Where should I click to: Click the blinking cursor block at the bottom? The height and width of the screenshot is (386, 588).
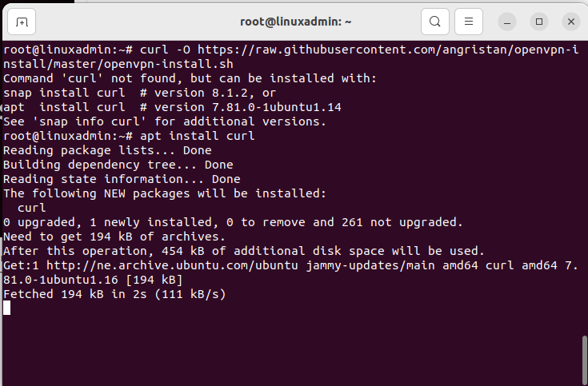(6, 308)
